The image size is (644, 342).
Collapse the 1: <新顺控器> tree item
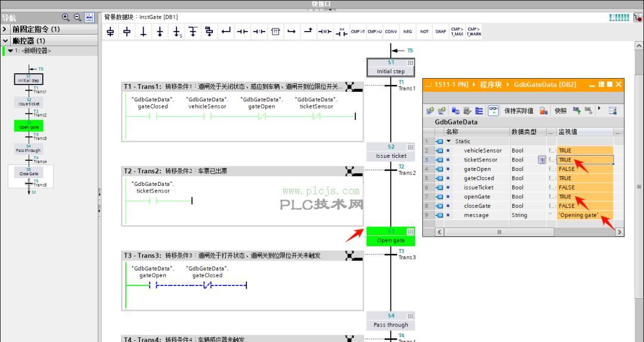11,51
